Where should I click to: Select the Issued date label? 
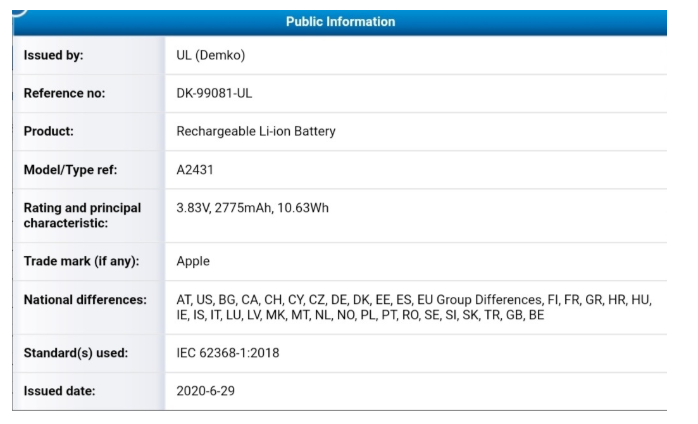click(59, 391)
